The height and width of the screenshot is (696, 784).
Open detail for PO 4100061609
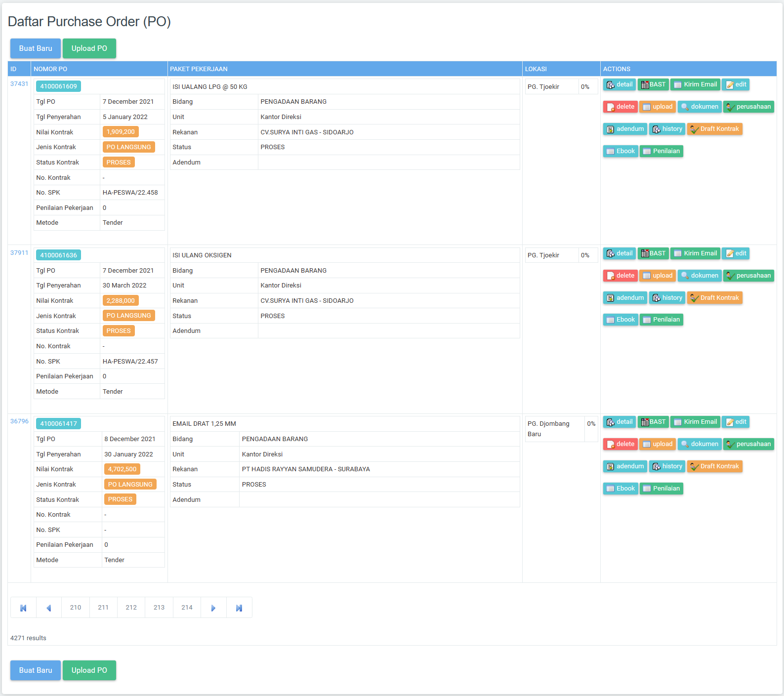coord(619,84)
